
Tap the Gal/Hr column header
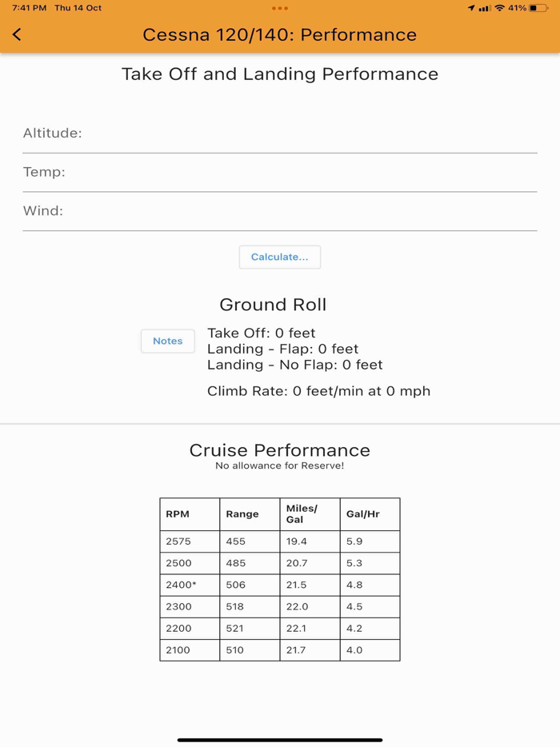[x=369, y=514]
